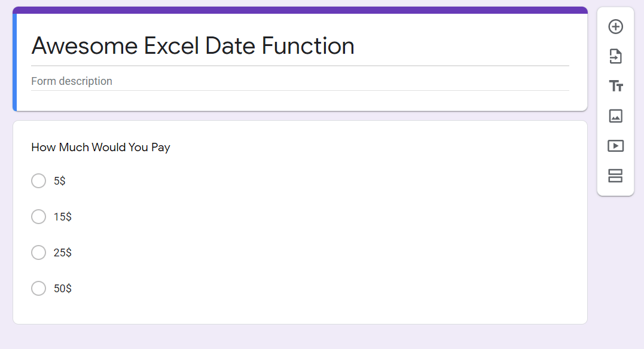
Task: Add a title and description block
Action: point(615,86)
